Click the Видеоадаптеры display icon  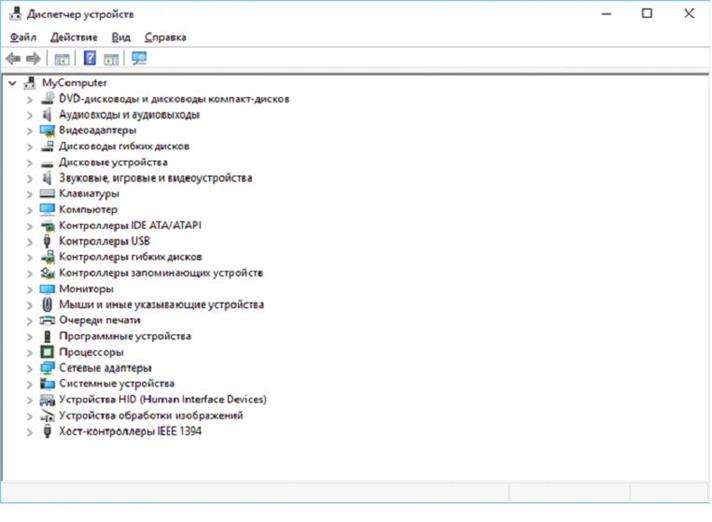(x=47, y=130)
